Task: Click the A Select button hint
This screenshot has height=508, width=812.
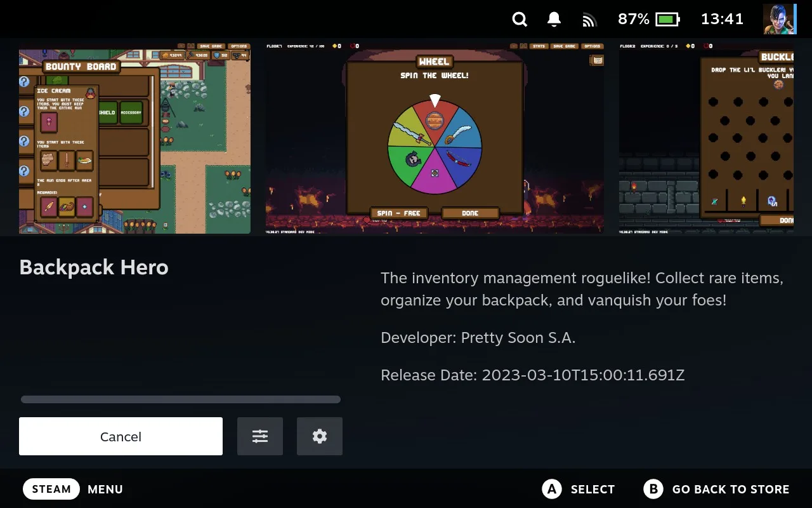Action: coord(579,489)
